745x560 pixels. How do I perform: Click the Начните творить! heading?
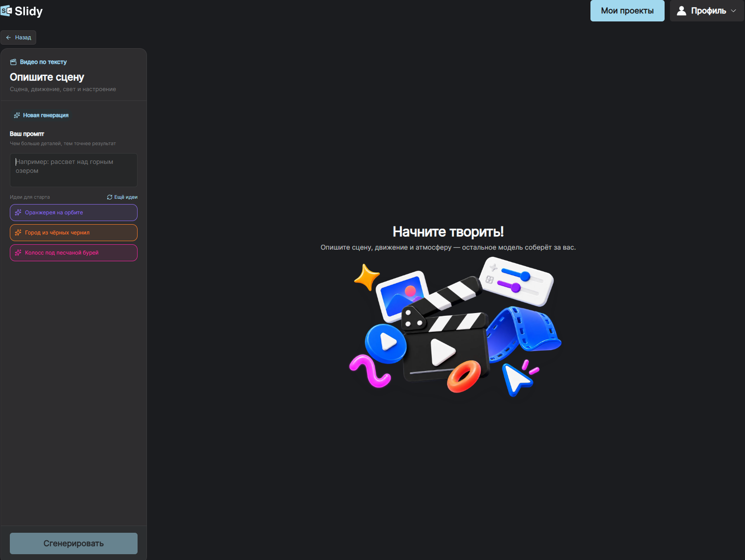[x=448, y=232]
